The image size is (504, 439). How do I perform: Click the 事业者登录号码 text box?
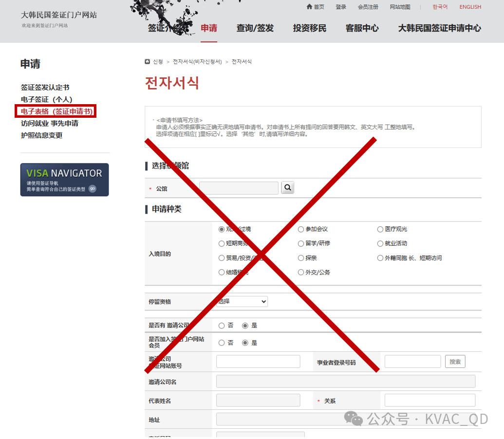(x=412, y=362)
